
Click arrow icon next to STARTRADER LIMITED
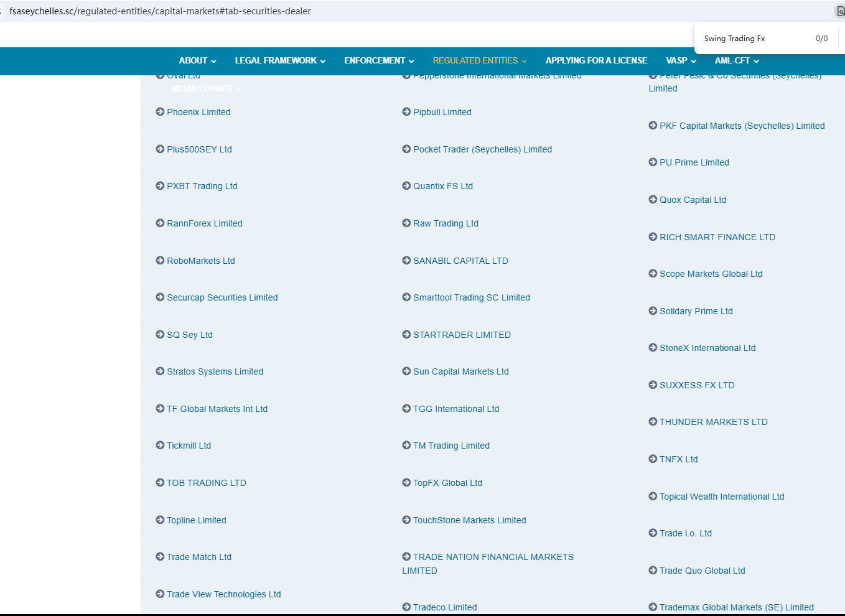(406, 335)
